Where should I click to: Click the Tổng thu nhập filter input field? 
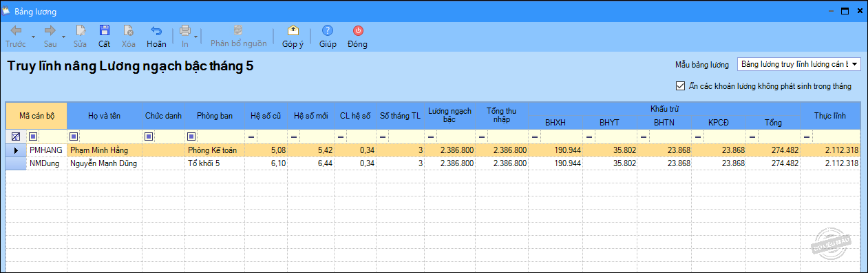coord(507,136)
